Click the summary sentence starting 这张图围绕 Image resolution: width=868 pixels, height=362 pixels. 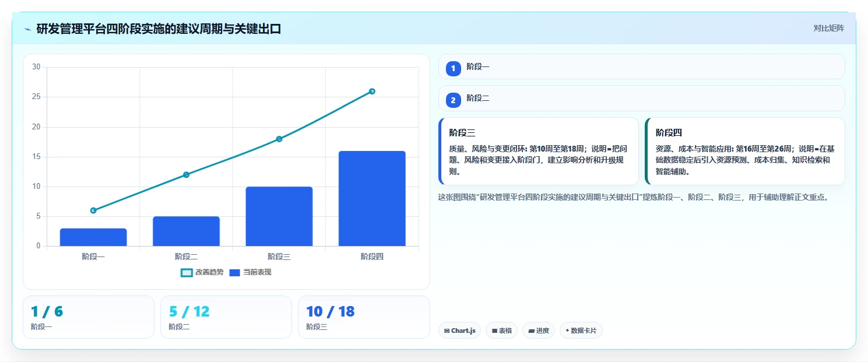tap(633, 198)
